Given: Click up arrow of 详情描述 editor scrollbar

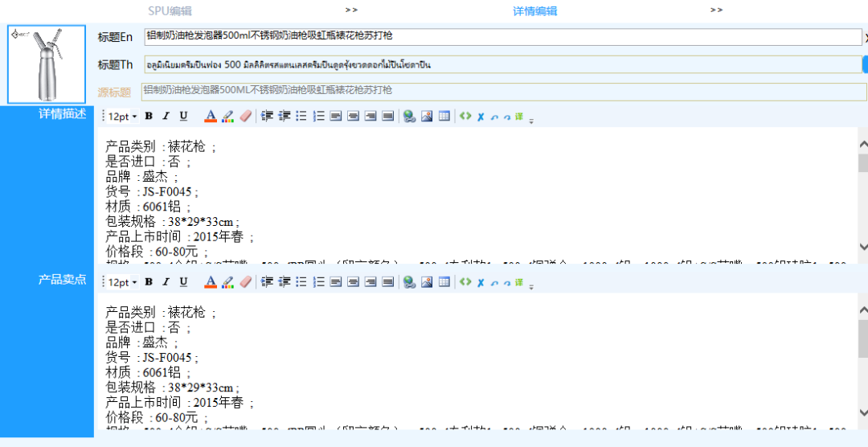Looking at the screenshot, I should coord(863,144).
